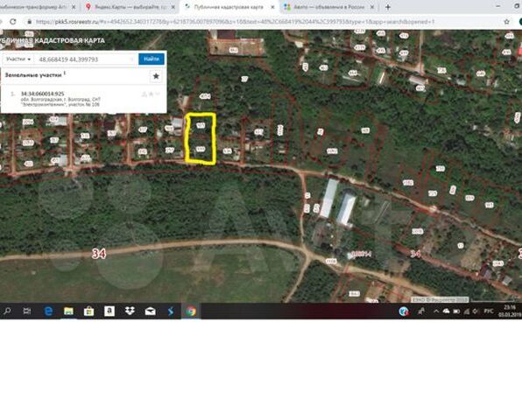Open a new browser tab with plus
Viewport: 522px width, 420px height.
(x=387, y=7)
